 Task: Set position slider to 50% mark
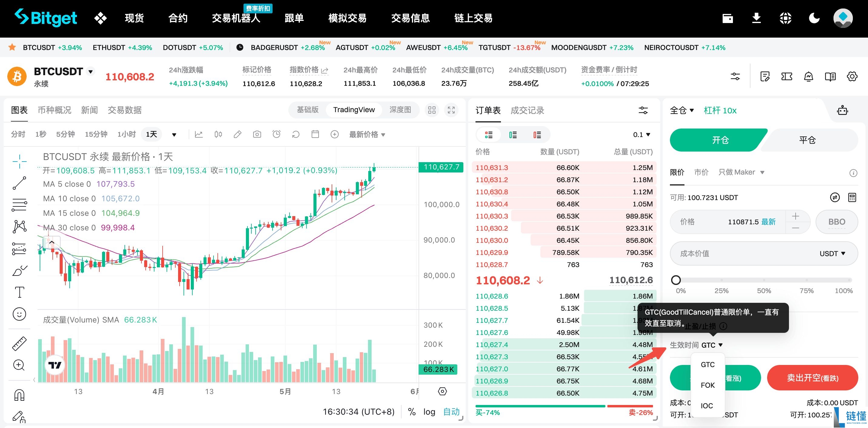coord(764,280)
